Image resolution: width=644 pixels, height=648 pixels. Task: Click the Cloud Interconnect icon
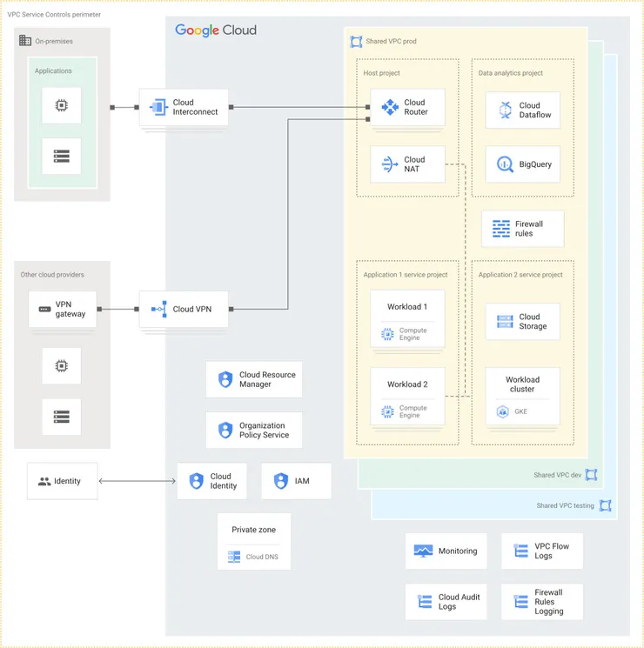tap(158, 107)
